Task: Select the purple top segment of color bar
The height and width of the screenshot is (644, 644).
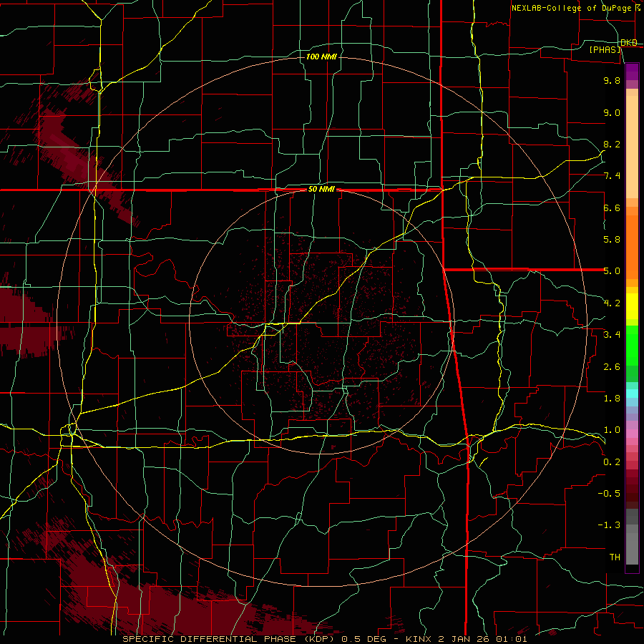Action: [632, 72]
